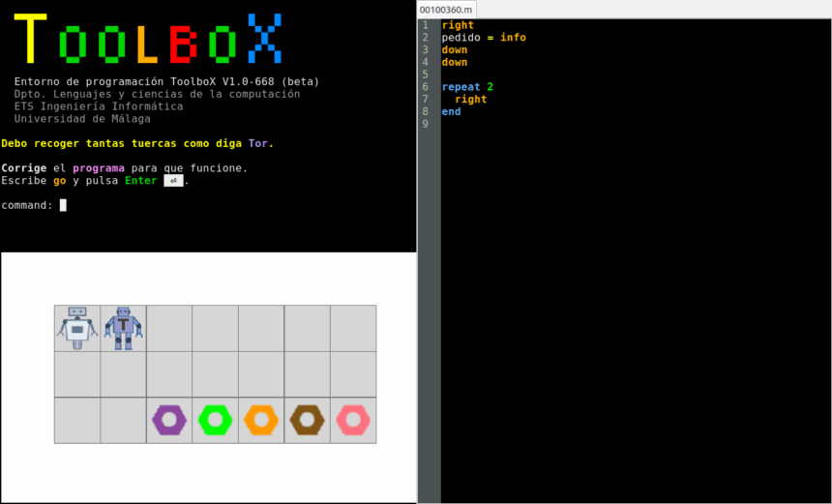This screenshot has height=504, width=832.
Task: Select the brown nut
Action: pyautogui.click(x=308, y=420)
